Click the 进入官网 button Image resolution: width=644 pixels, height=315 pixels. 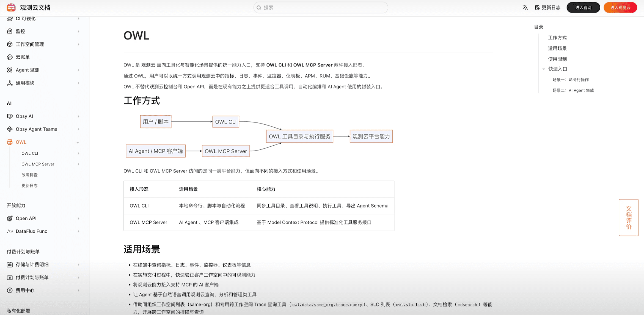pyautogui.click(x=583, y=7)
